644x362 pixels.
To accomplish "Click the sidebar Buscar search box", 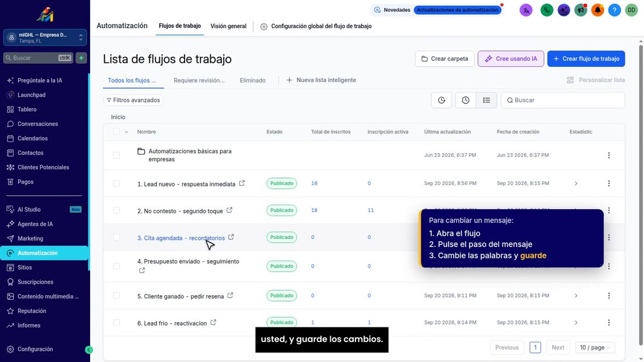I will pyautogui.click(x=38, y=58).
